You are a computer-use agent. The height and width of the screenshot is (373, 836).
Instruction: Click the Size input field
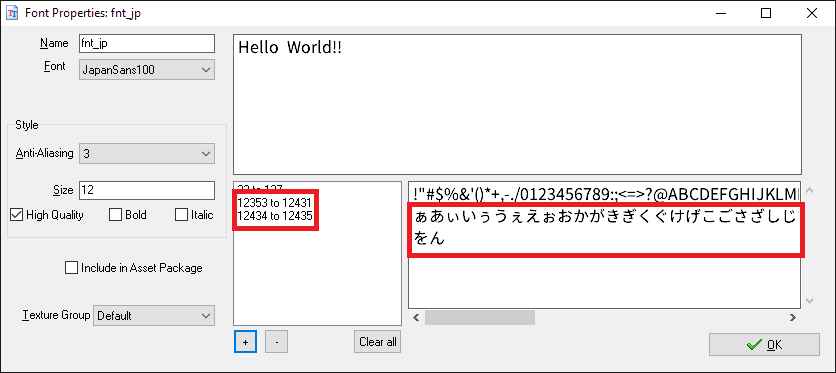coord(147,190)
